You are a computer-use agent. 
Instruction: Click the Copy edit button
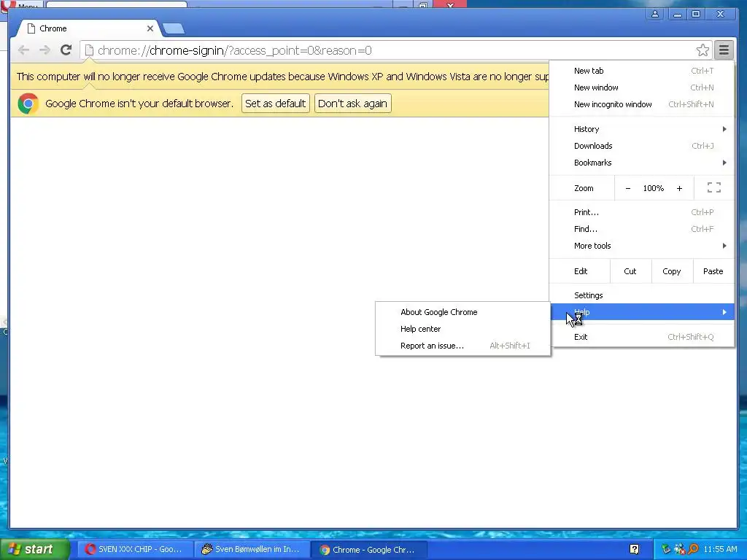[x=671, y=271]
